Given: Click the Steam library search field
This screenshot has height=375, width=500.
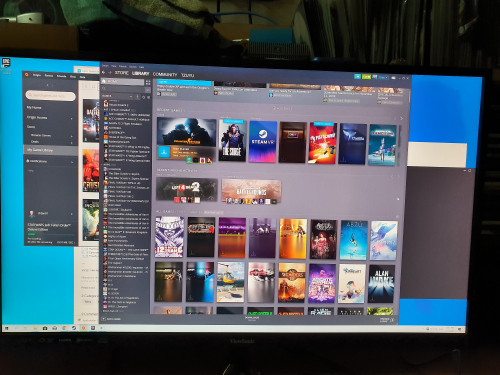Looking at the screenshot, I should (x=123, y=89).
